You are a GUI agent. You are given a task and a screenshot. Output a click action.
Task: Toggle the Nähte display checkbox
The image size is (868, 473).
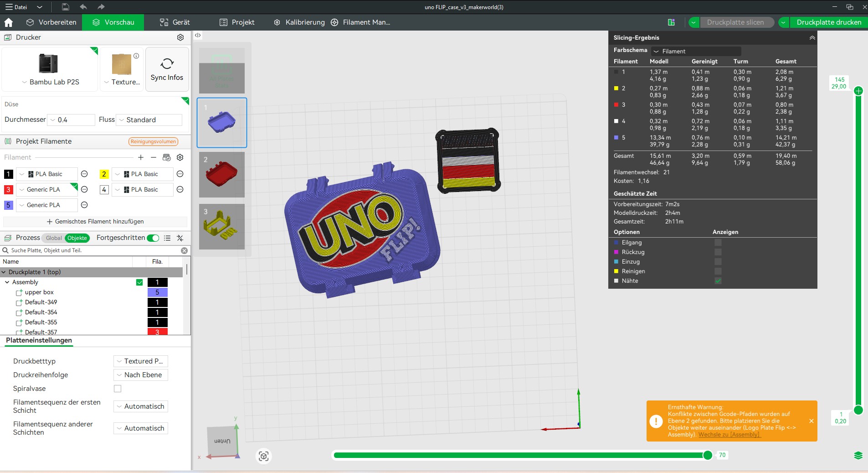coord(718,281)
